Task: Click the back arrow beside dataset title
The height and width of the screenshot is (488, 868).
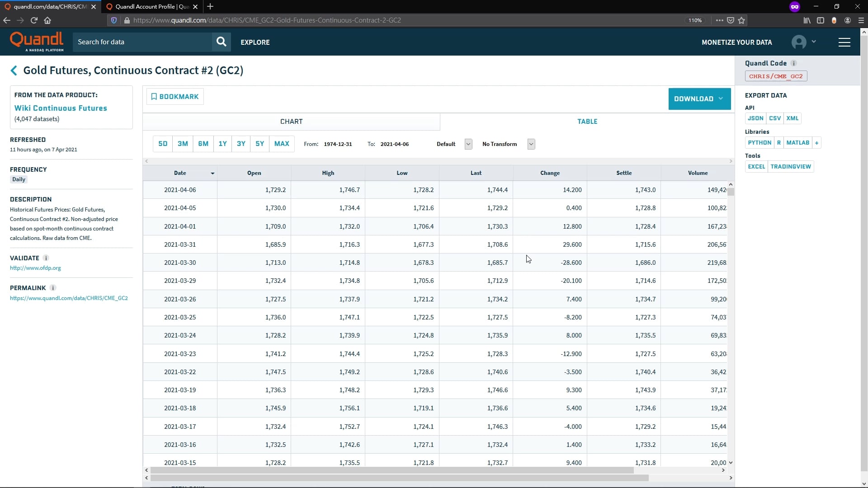Action: coord(14,70)
